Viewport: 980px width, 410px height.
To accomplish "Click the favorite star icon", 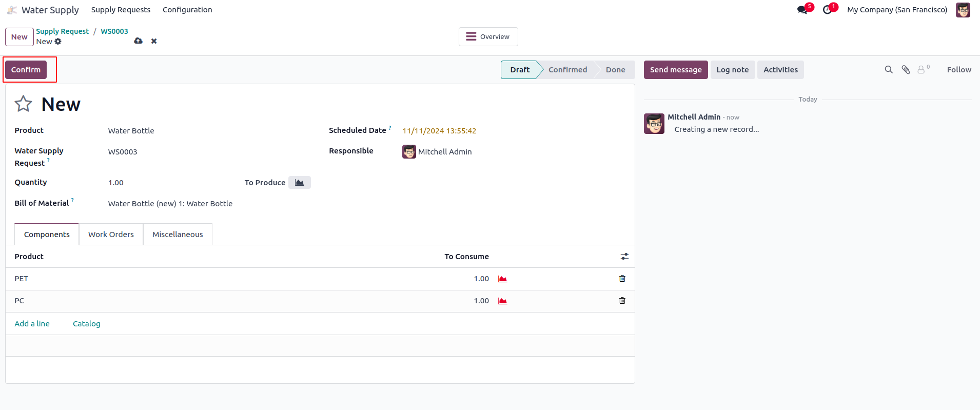I will [23, 104].
